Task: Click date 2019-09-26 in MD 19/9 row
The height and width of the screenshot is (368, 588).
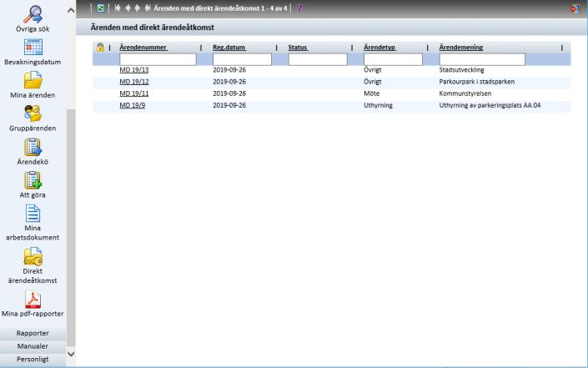Action: coord(229,106)
